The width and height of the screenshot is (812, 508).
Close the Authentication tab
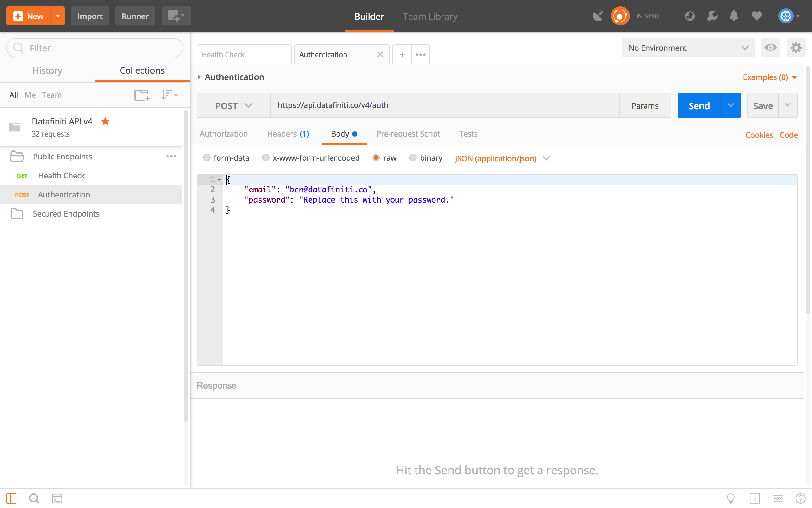(x=380, y=54)
